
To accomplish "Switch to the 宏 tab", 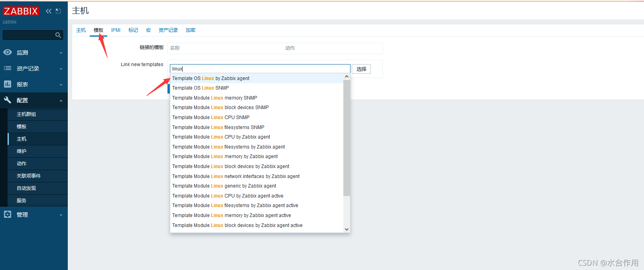I will coord(148,30).
